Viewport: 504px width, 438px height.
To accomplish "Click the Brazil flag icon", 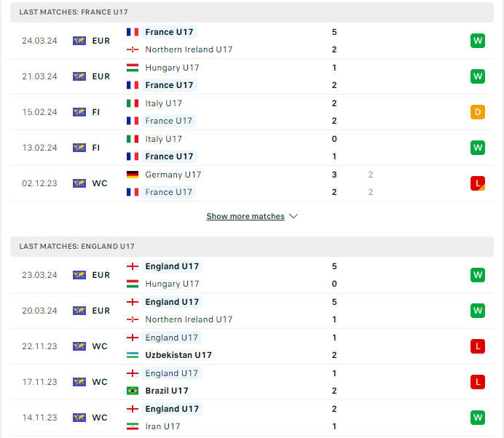I will coord(133,391).
